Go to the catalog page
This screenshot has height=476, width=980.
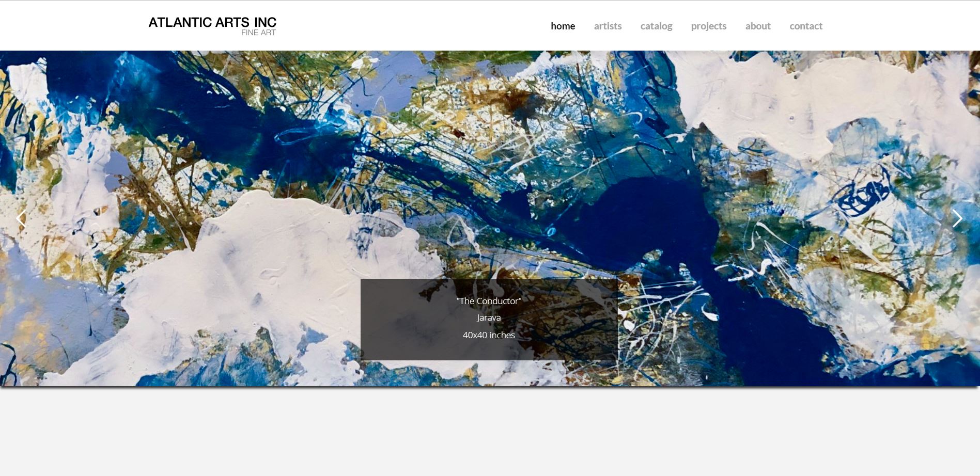(656, 26)
